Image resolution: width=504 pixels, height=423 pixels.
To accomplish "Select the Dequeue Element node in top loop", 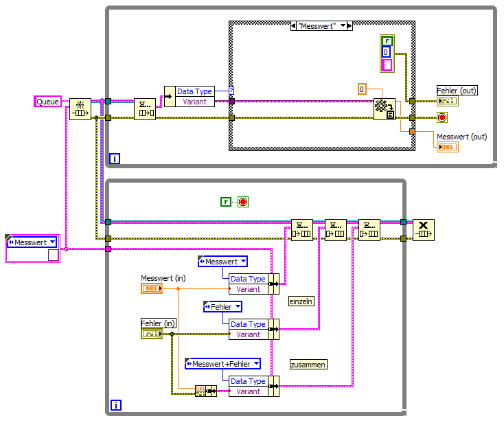I will (x=145, y=109).
